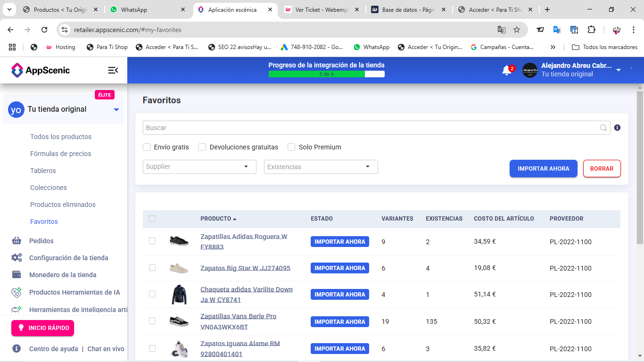Switch to the WhatsApp browser tab
This screenshot has height=362, width=644.
(149, 9)
